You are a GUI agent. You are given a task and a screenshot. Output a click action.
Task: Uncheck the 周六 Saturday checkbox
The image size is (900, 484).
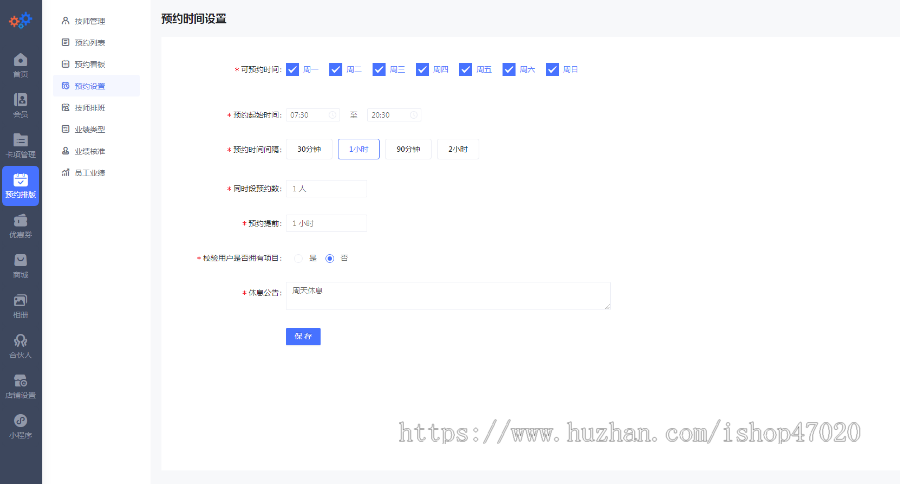coord(509,69)
